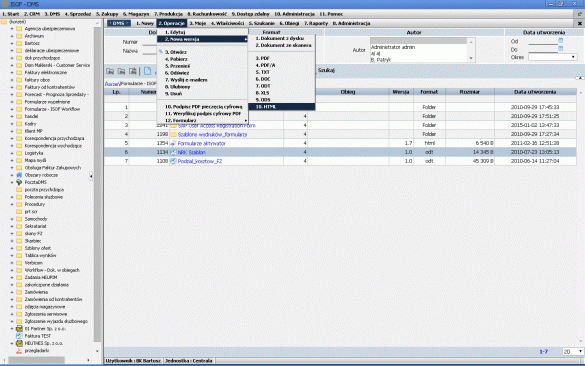The width and height of the screenshot is (585, 366).
Task: Click the NRK Szablon document file icon
Action: point(173,152)
